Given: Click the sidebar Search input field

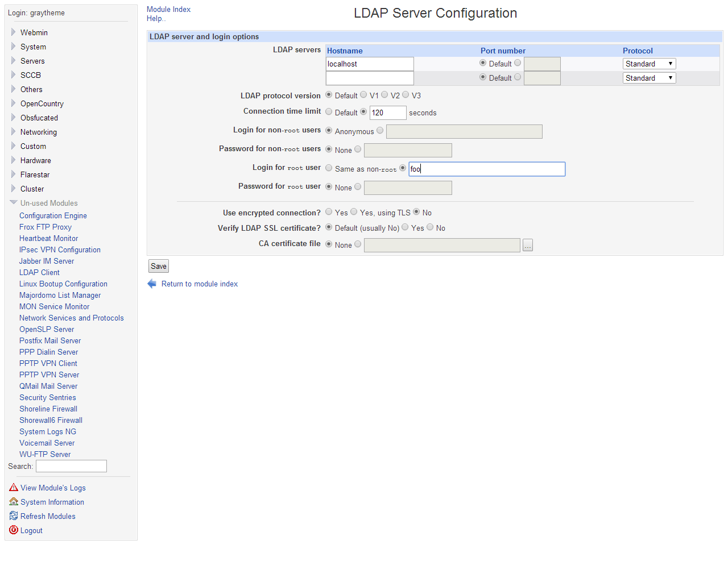Looking at the screenshot, I should tap(71, 466).
